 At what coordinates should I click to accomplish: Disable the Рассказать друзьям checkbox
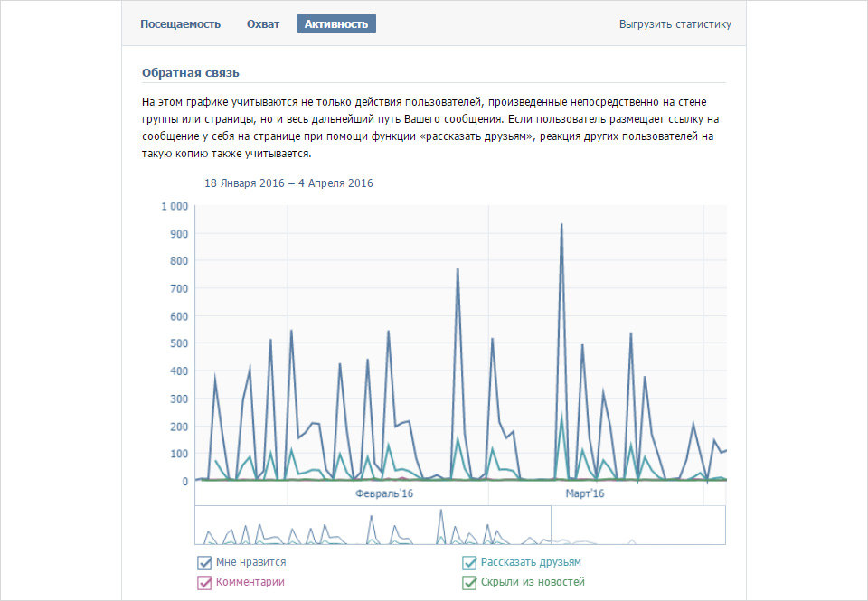coord(469,563)
